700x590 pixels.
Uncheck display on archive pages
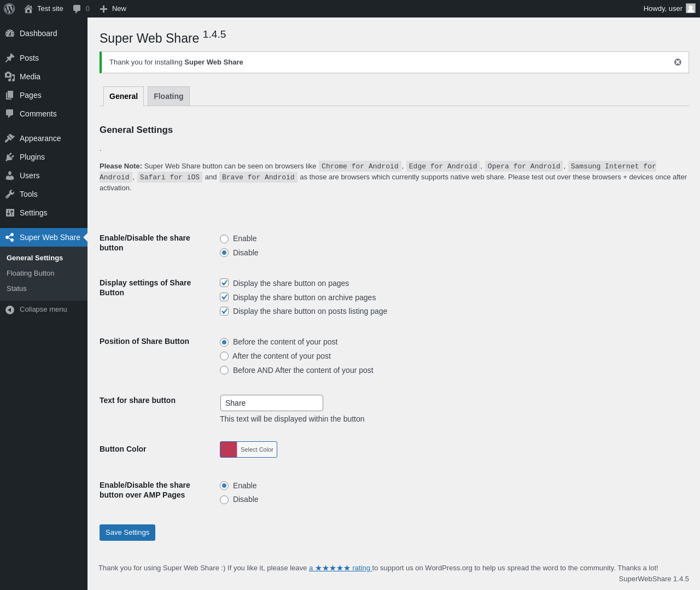[224, 297]
